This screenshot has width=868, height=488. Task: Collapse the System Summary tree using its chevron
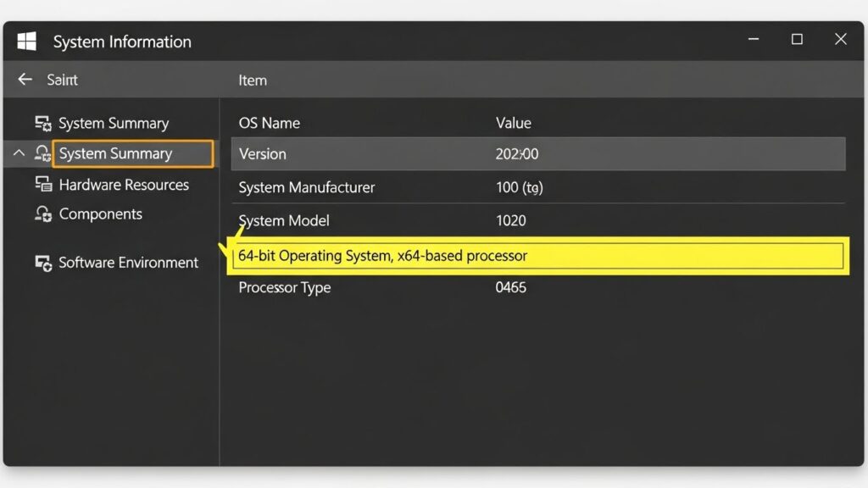[x=19, y=153]
